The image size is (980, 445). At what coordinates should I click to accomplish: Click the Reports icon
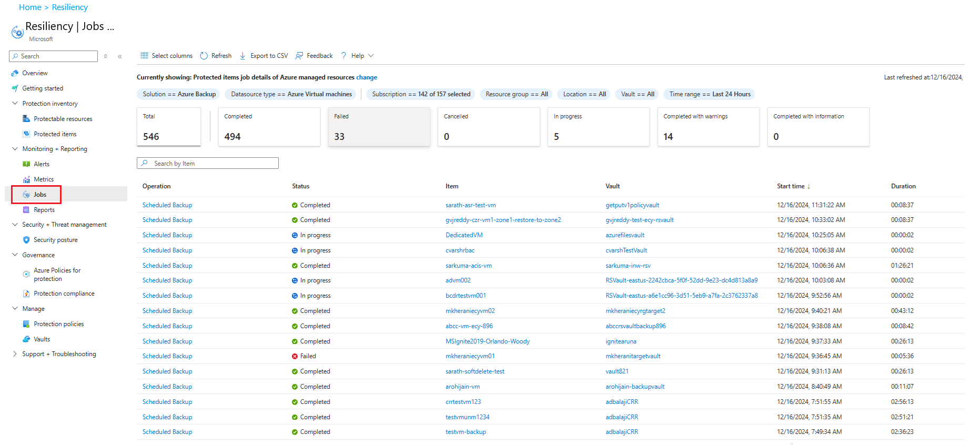[x=26, y=210]
